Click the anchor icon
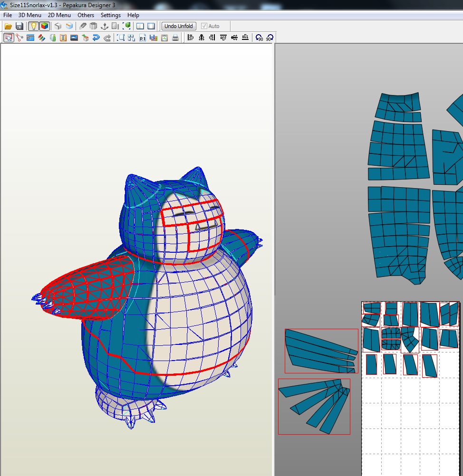This screenshot has height=476, width=463. coord(105,26)
